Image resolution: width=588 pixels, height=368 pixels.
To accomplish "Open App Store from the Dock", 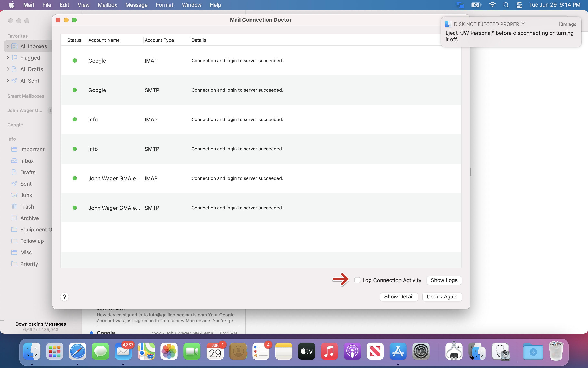I will click(x=398, y=351).
